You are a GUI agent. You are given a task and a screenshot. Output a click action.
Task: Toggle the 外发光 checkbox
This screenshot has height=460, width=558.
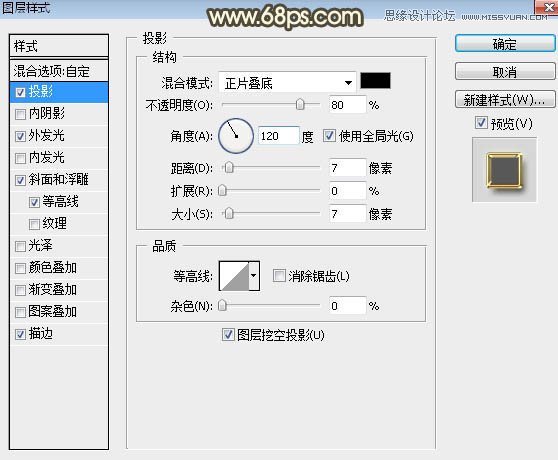click(x=20, y=137)
